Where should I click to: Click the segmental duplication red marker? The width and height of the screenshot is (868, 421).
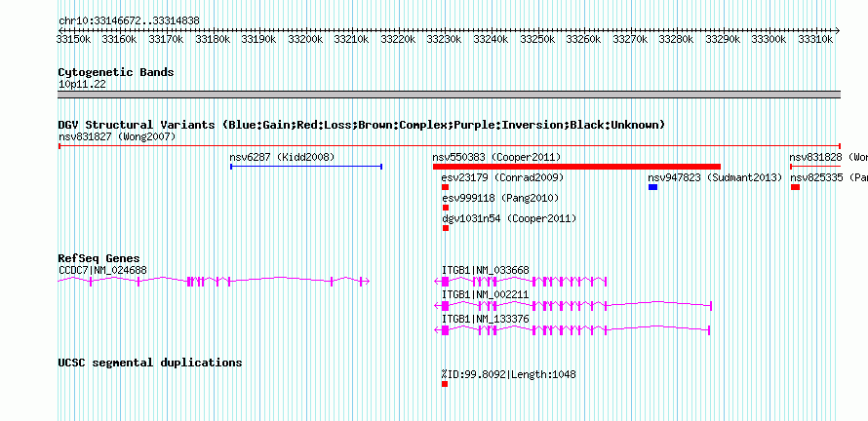point(445,384)
